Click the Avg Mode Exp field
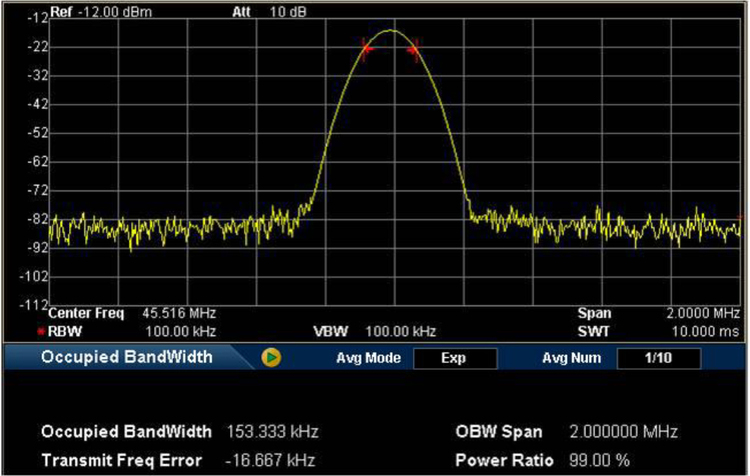The height and width of the screenshot is (476, 750). (x=454, y=357)
